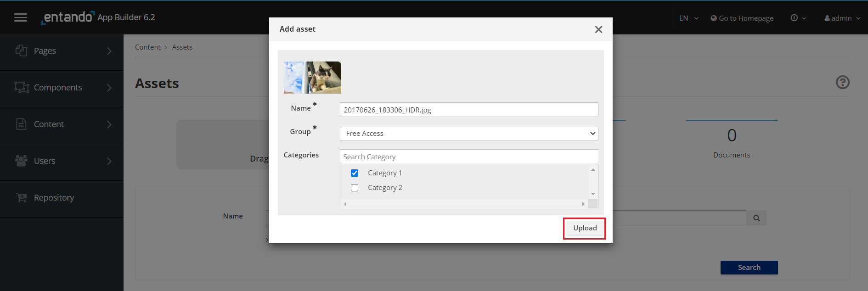Viewport: 868px width, 291px height.
Task: Click the Repository cart icon
Action: [21, 197]
